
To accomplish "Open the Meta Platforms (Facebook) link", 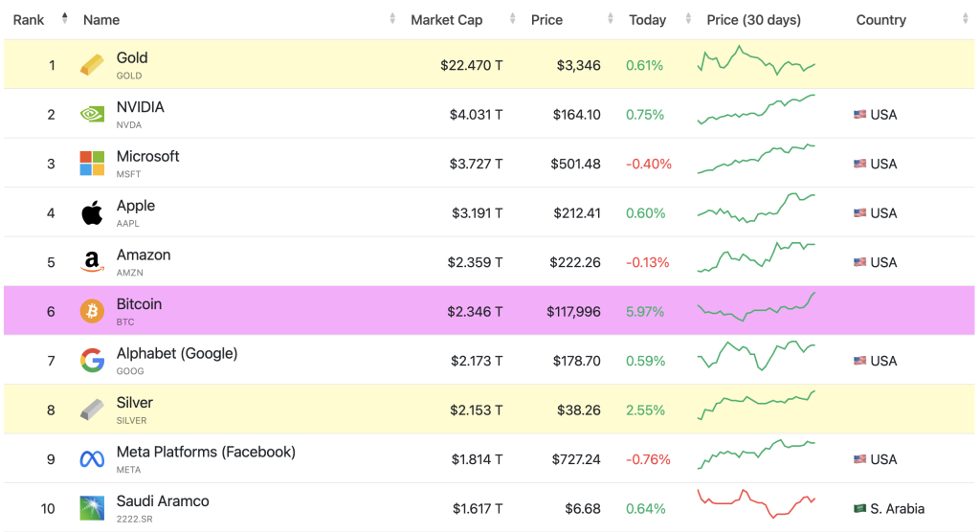I will pyautogui.click(x=206, y=453).
